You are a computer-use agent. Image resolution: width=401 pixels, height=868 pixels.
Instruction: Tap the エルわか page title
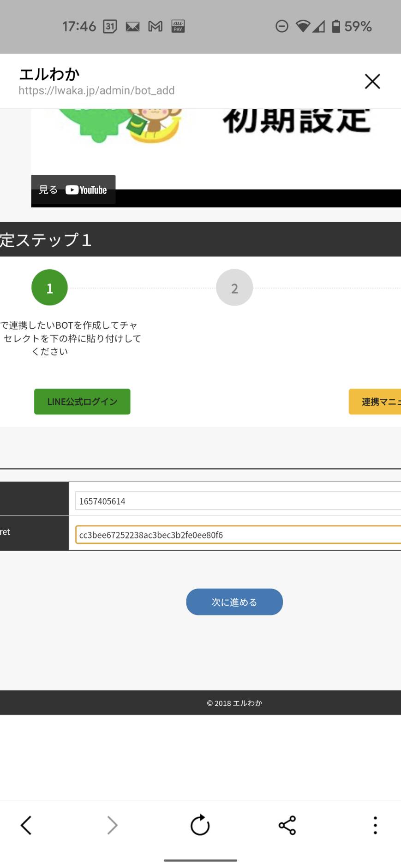coord(49,74)
